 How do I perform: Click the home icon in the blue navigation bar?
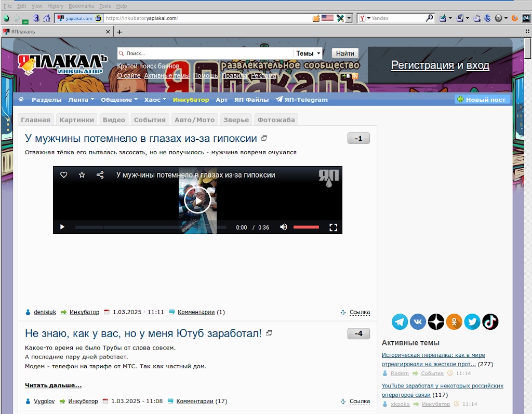pyautogui.click(x=21, y=99)
